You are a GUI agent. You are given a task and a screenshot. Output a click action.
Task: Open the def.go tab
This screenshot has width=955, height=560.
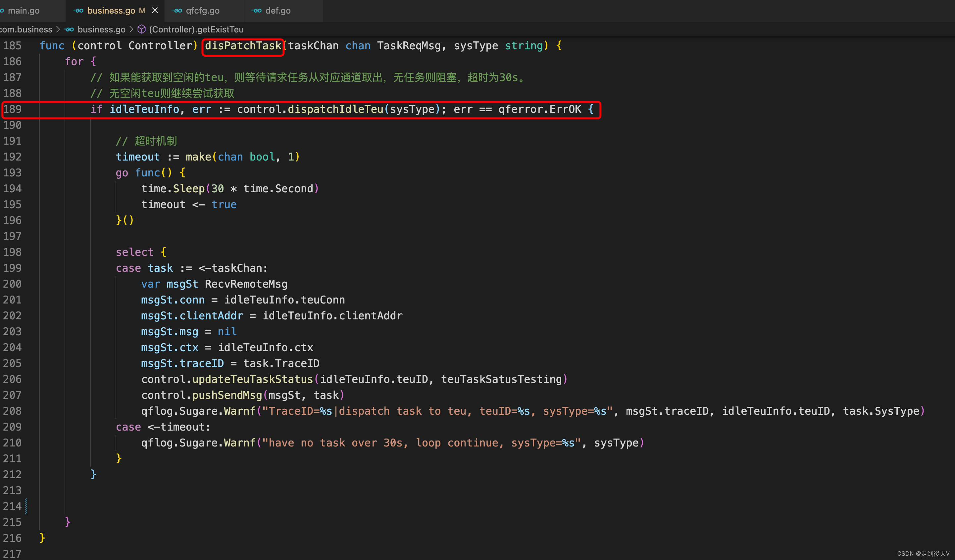278,11
